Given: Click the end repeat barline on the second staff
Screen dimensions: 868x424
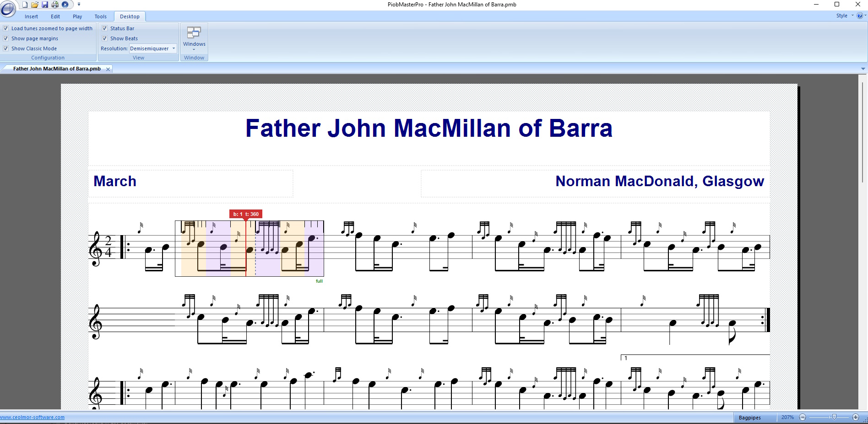Looking at the screenshot, I should (x=766, y=320).
